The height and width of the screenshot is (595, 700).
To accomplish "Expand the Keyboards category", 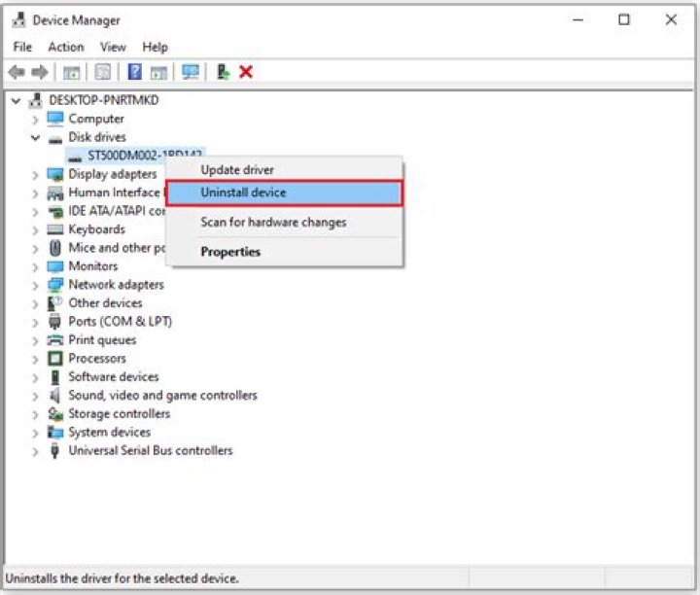I will point(35,230).
